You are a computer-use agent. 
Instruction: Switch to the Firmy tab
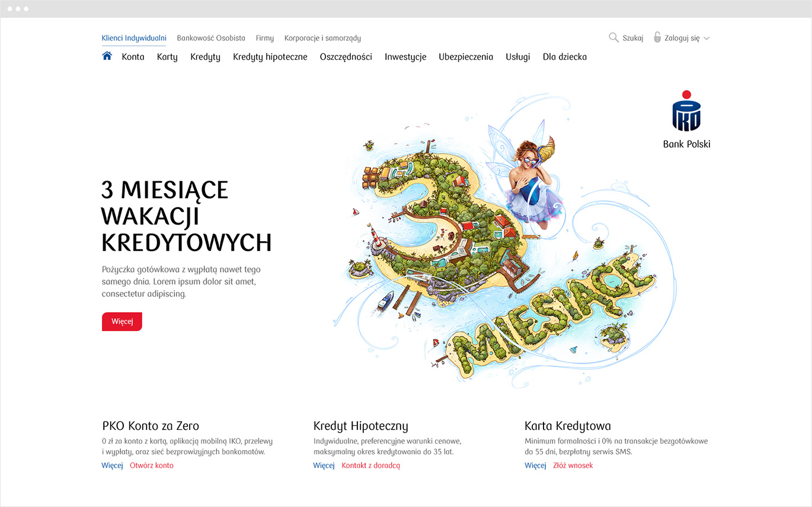coord(264,37)
